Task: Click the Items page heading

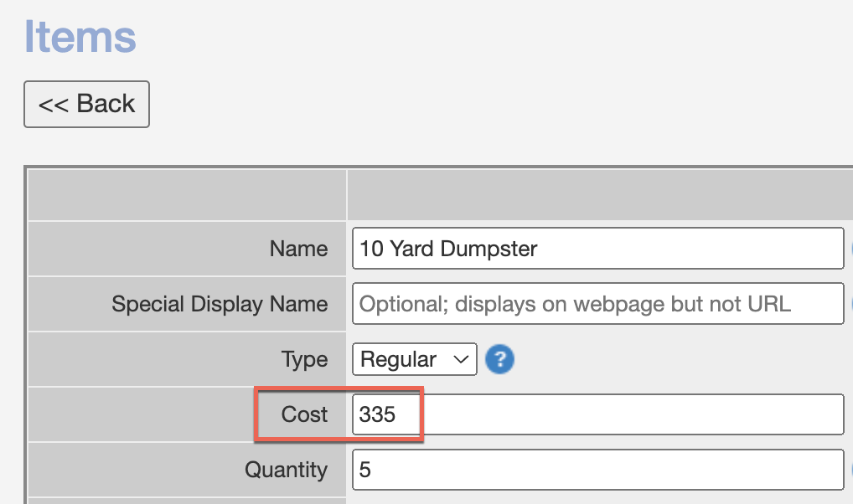Action: point(80,36)
